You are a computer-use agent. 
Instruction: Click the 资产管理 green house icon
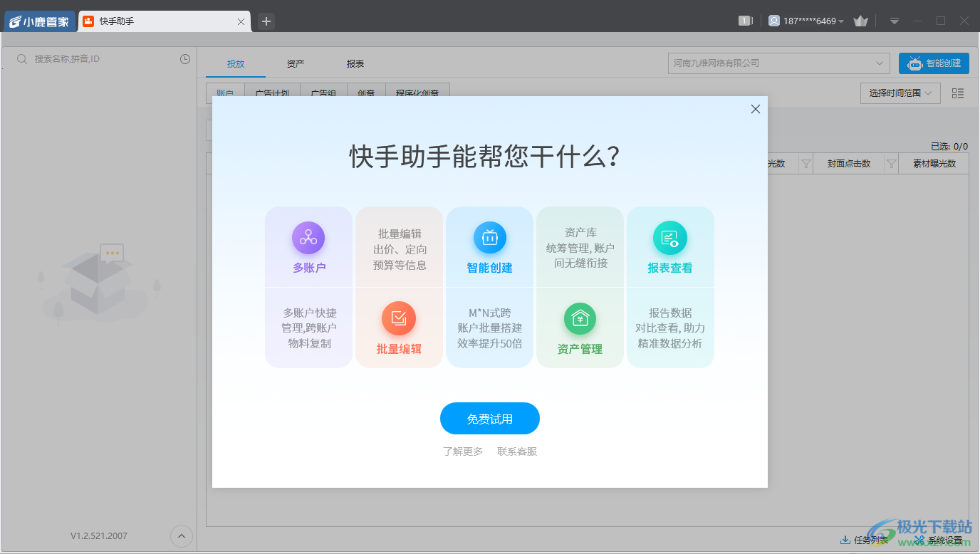580,318
